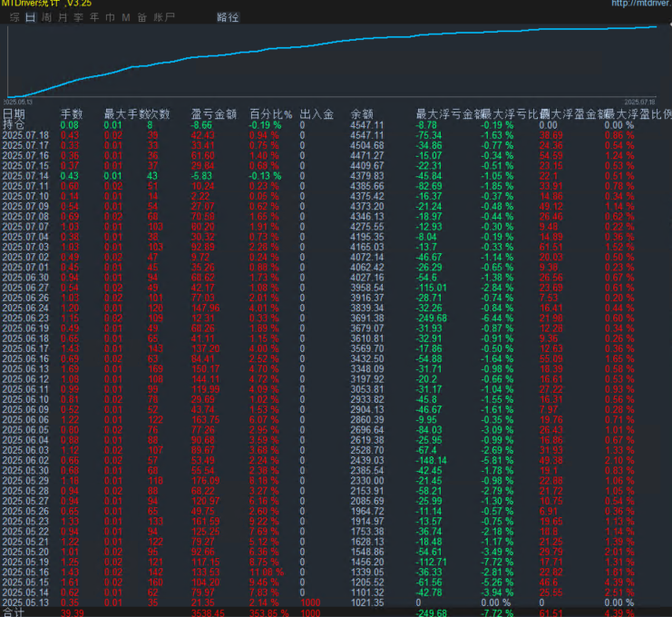Click total lots 39.39

pyautogui.click(x=72, y=613)
